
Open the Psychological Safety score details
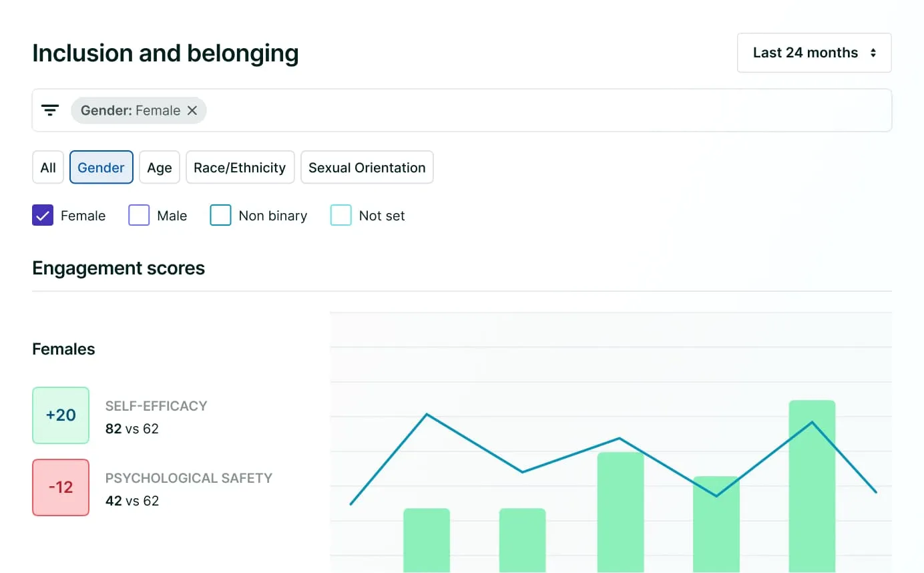[x=189, y=478]
